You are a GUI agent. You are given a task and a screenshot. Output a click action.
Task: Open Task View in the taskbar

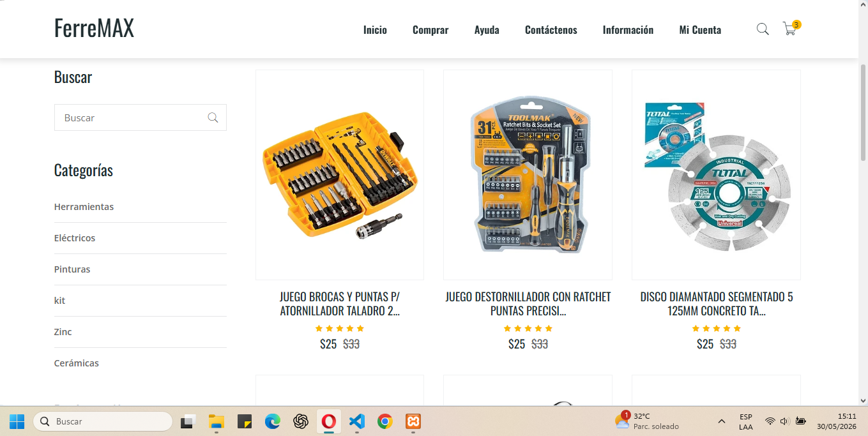tap(188, 421)
